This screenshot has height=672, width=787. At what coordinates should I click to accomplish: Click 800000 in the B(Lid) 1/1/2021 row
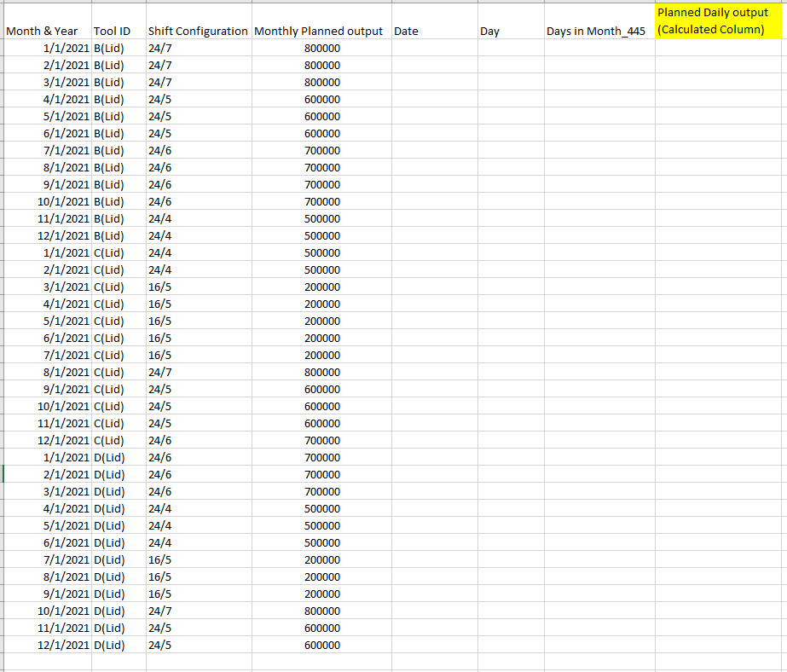(x=321, y=48)
